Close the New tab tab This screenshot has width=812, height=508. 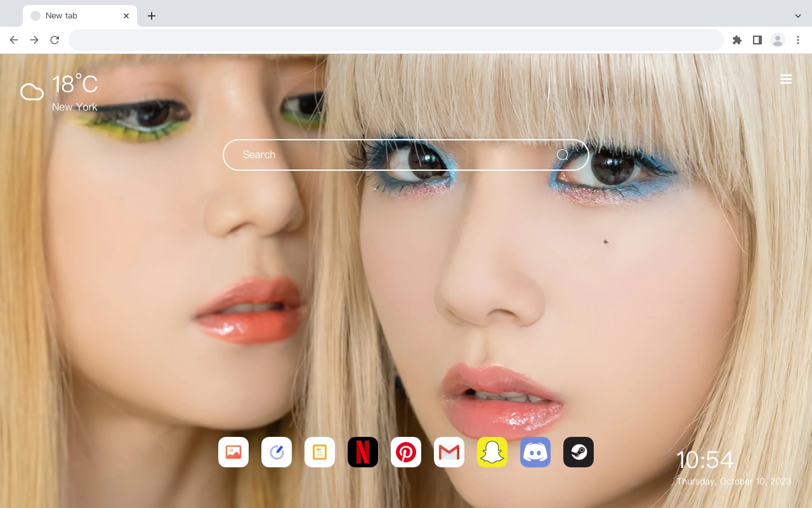(x=126, y=16)
